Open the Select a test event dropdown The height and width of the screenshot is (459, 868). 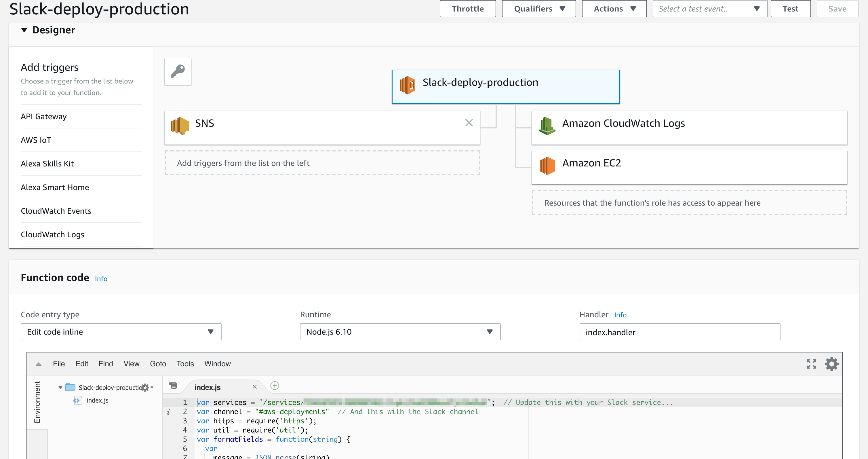tap(710, 9)
